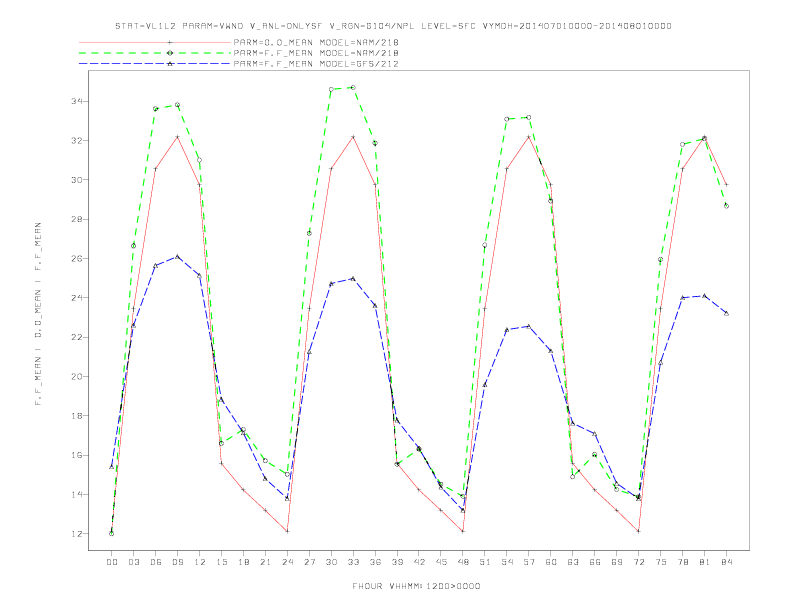Click x-axis tick label 06
The width and height of the screenshot is (792, 612).
pyautogui.click(x=156, y=562)
